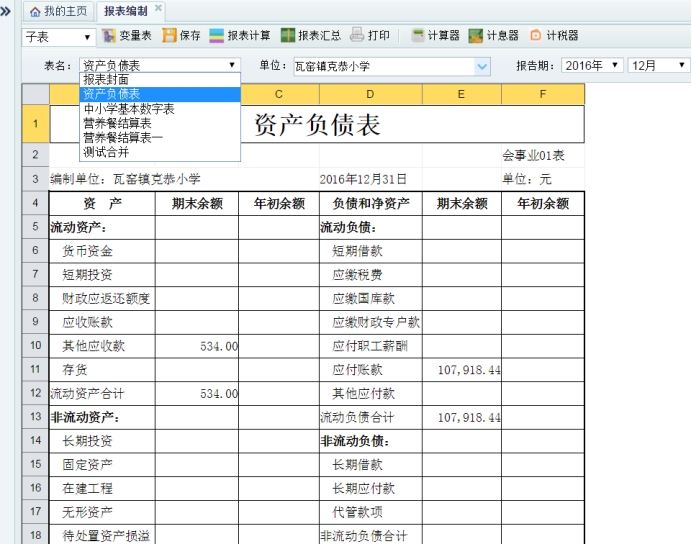Click the 无形资产 cell

click(102, 512)
